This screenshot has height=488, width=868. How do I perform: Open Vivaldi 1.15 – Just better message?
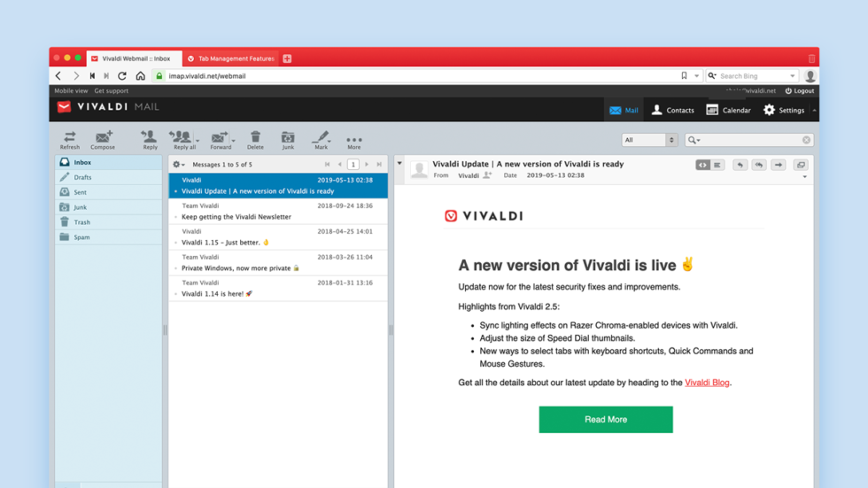278,236
